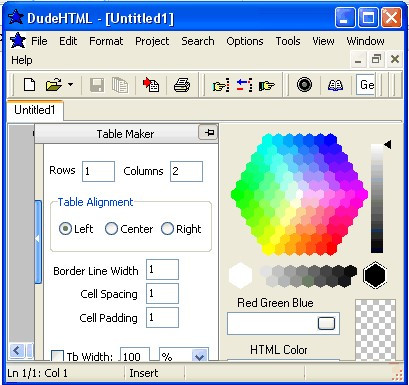Switch to the Untitled1 tab

coord(35,110)
